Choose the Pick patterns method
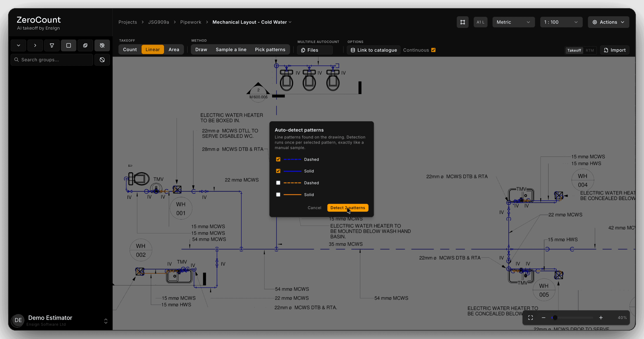 tap(270, 50)
